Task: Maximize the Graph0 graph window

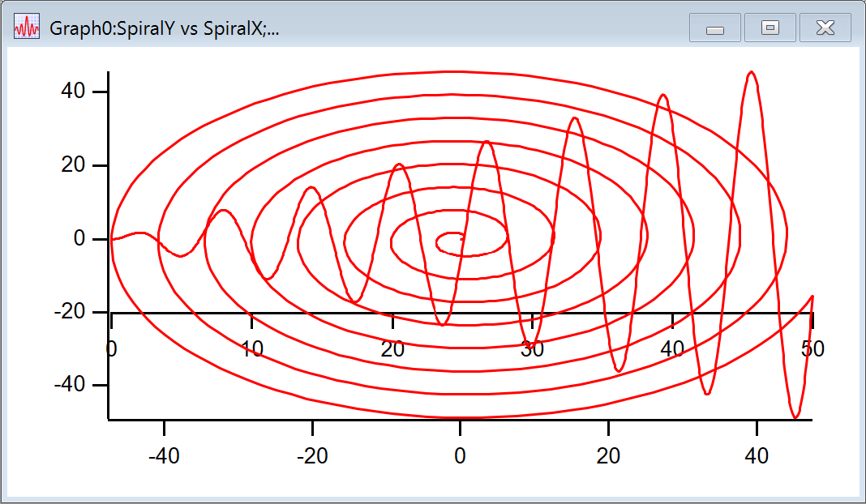Action: point(770,28)
